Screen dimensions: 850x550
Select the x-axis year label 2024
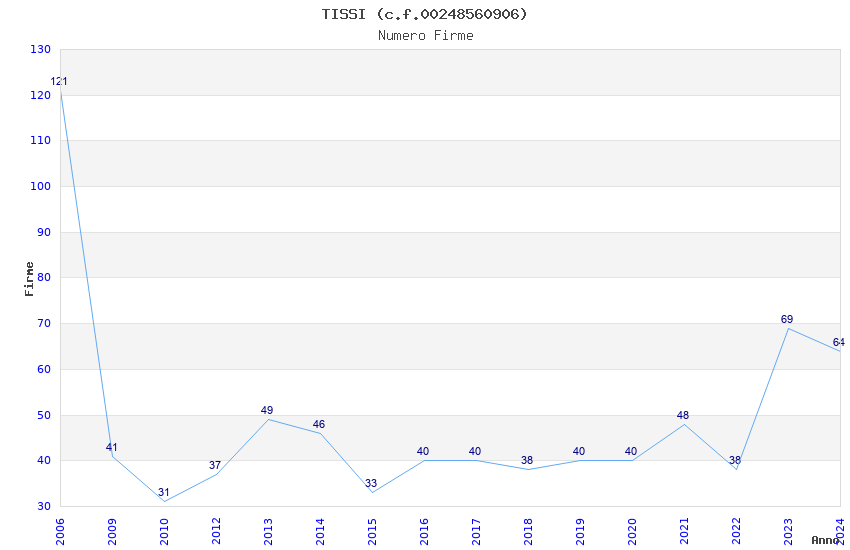pyautogui.click(x=840, y=531)
